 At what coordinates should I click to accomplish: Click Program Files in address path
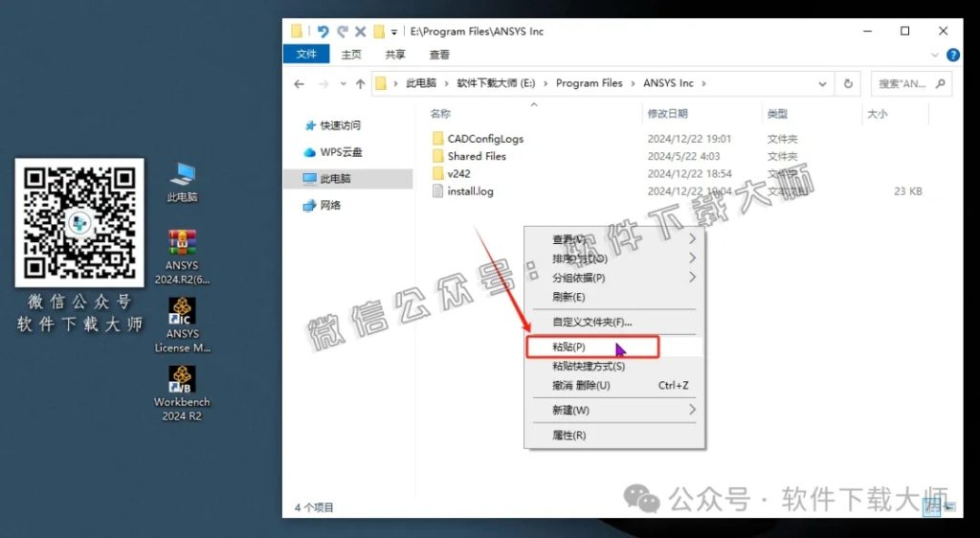click(x=590, y=83)
